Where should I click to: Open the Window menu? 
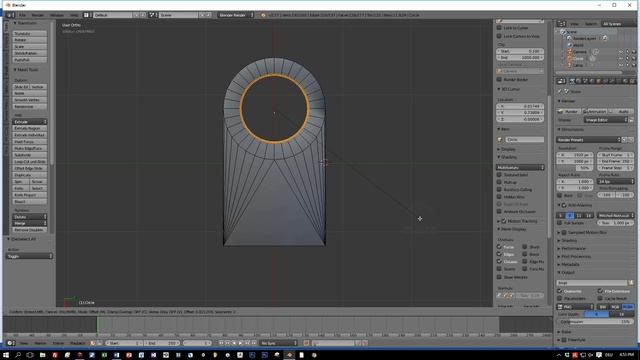(x=57, y=15)
